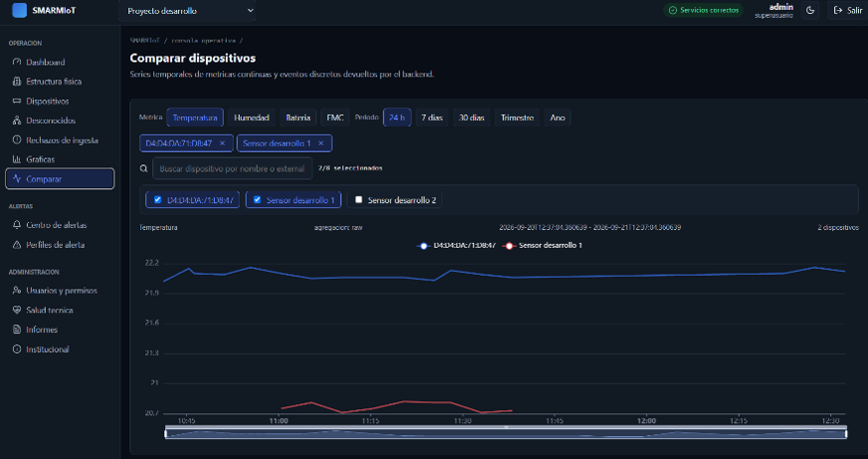The height and width of the screenshot is (459, 868).
Task: Click the green check icon in Servicios correctos
Action: pos(673,10)
